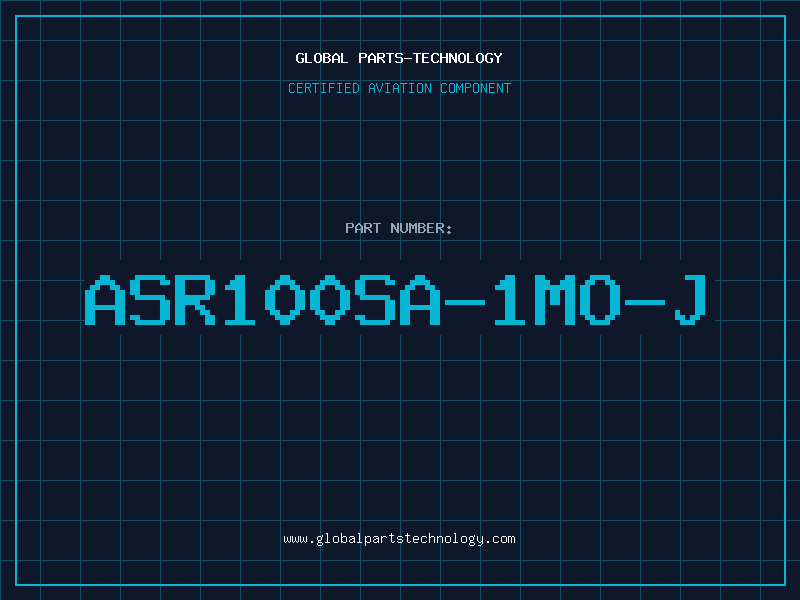Screen dimensions: 800x600
Task: Click the second zero in ASR100SA
Action: point(330,300)
